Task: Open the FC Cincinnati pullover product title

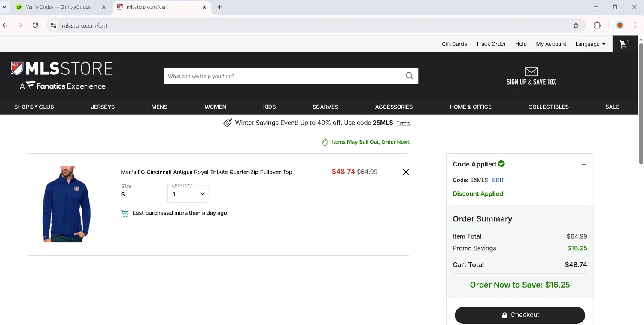Action: click(207, 172)
